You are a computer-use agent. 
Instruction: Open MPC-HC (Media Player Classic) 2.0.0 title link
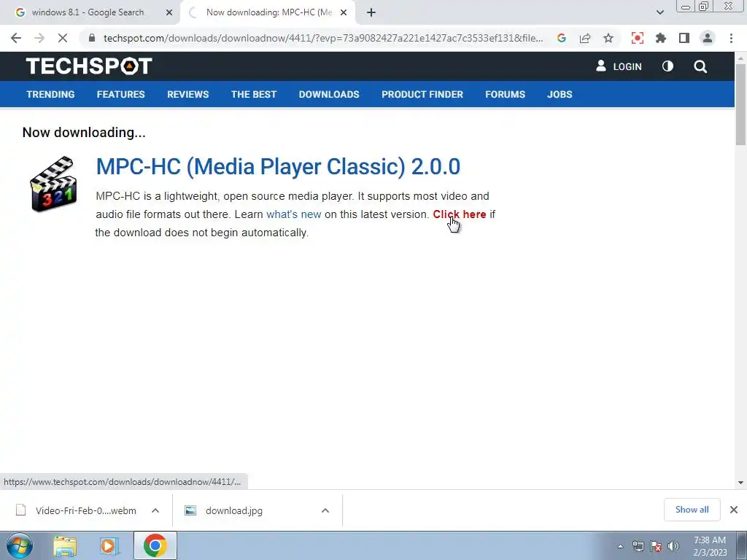278,166
